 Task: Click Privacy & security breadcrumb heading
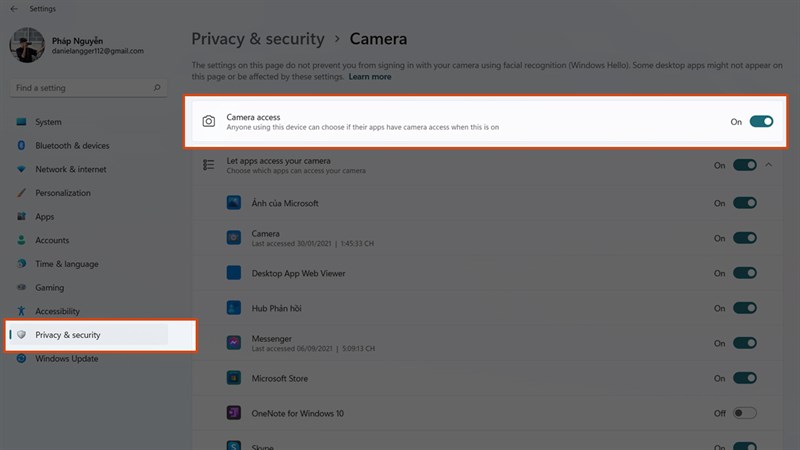tap(258, 39)
